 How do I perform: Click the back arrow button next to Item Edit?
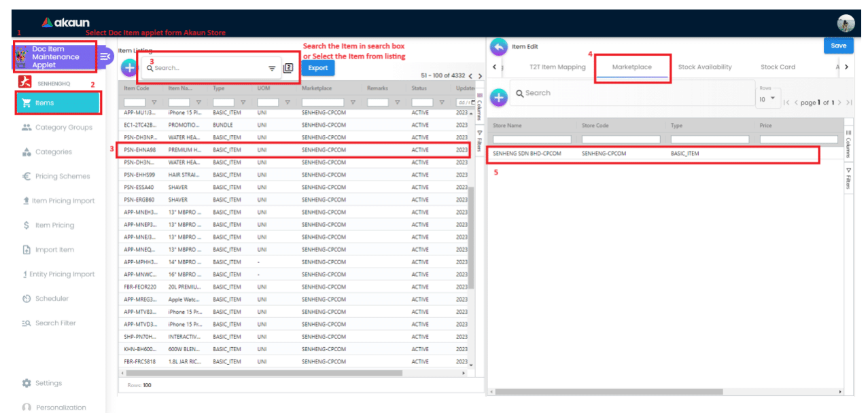pyautogui.click(x=498, y=46)
